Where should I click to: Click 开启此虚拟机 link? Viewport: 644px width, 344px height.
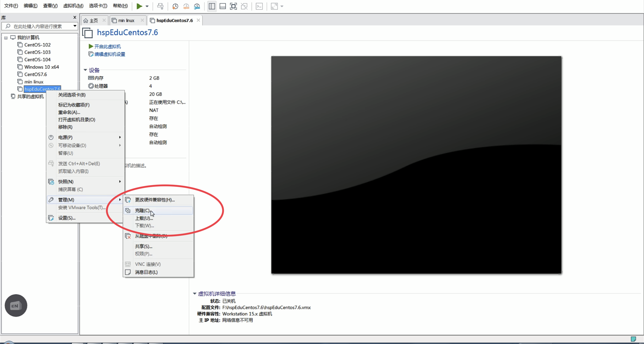[107, 46]
